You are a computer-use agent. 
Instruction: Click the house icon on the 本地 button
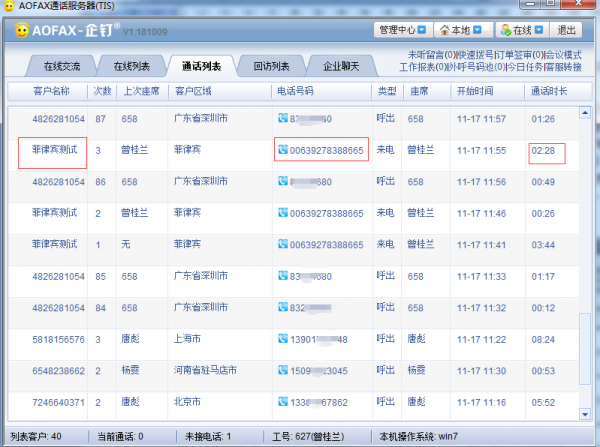444,30
